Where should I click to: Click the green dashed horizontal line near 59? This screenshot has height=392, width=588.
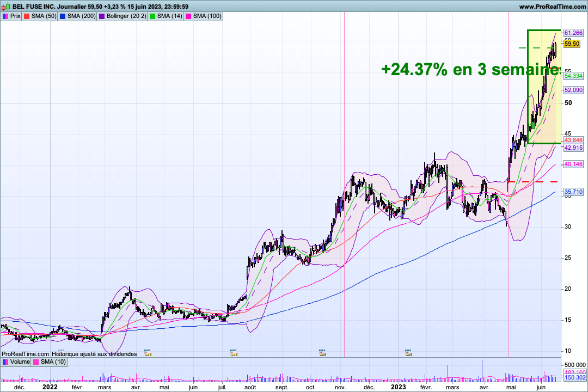536,48
